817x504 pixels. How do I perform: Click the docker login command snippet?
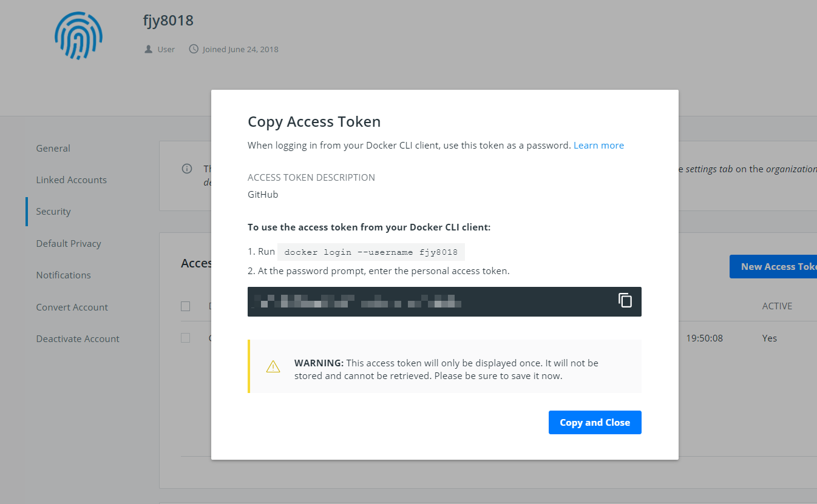[371, 252]
